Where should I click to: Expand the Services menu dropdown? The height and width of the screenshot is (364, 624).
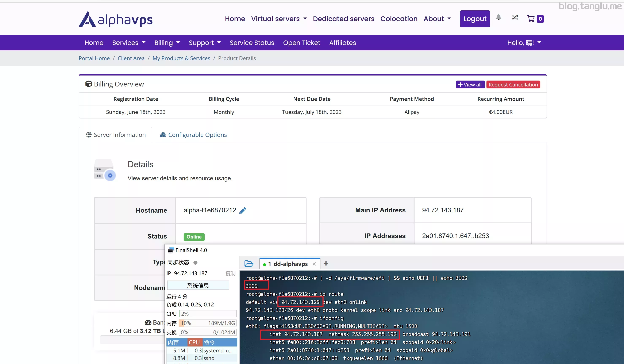click(x=129, y=43)
